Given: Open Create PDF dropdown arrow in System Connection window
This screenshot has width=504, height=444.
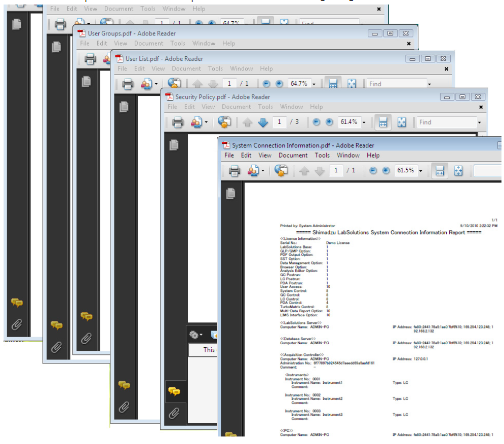Looking at the screenshot, I should 263,171.
